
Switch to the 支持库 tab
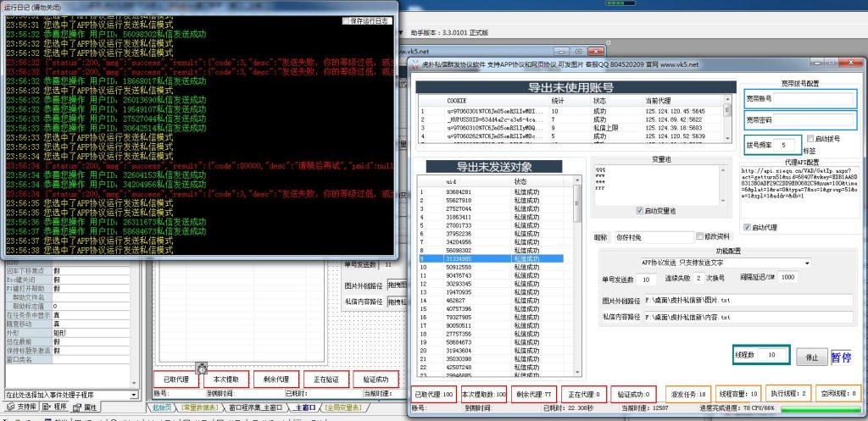21,407
